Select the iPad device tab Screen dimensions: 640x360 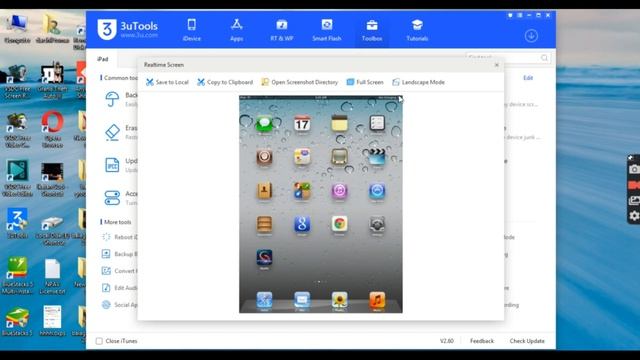pos(102,59)
